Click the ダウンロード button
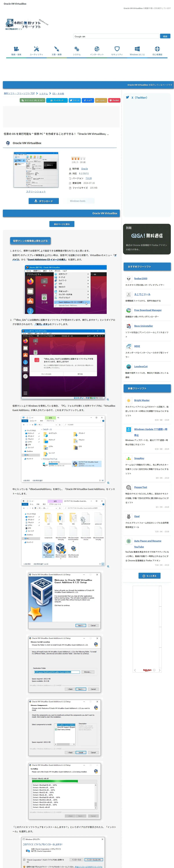 (x=43, y=201)
